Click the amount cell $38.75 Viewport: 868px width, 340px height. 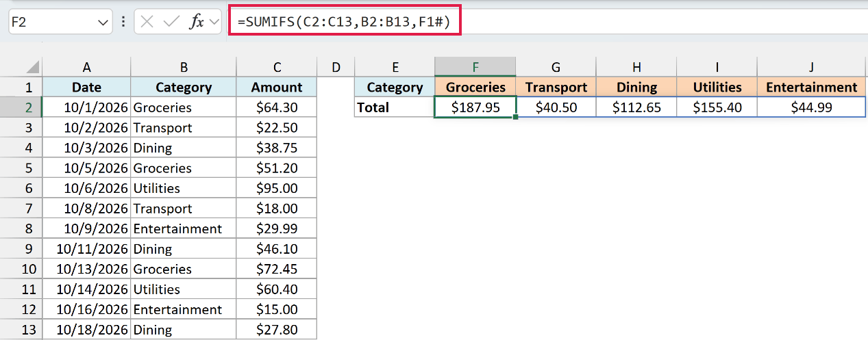[277, 148]
